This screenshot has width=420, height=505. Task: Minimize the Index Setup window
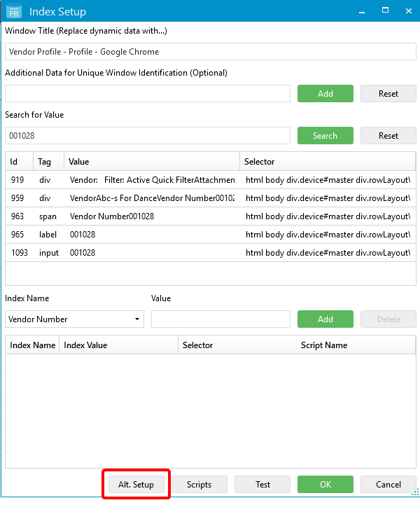[362, 12]
